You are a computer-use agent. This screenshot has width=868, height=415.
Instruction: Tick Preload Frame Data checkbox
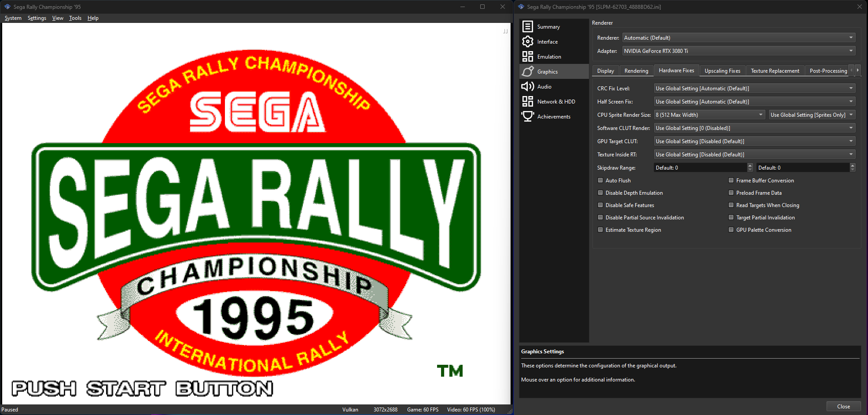(731, 193)
